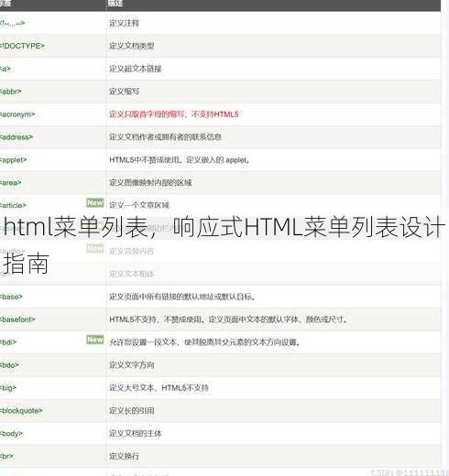This screenshot has height=476, width=449.
Task: Open the <abbr> tag reference
Action: coord(11,92)
